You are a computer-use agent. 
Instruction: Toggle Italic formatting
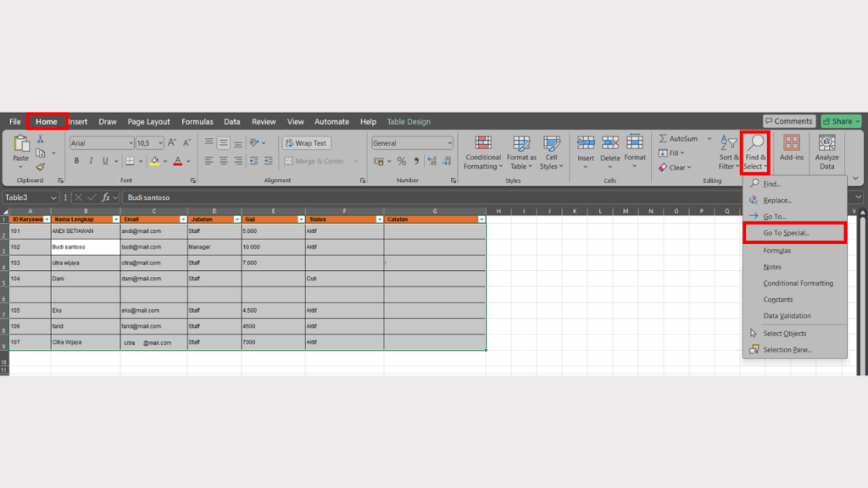point(91,161)
